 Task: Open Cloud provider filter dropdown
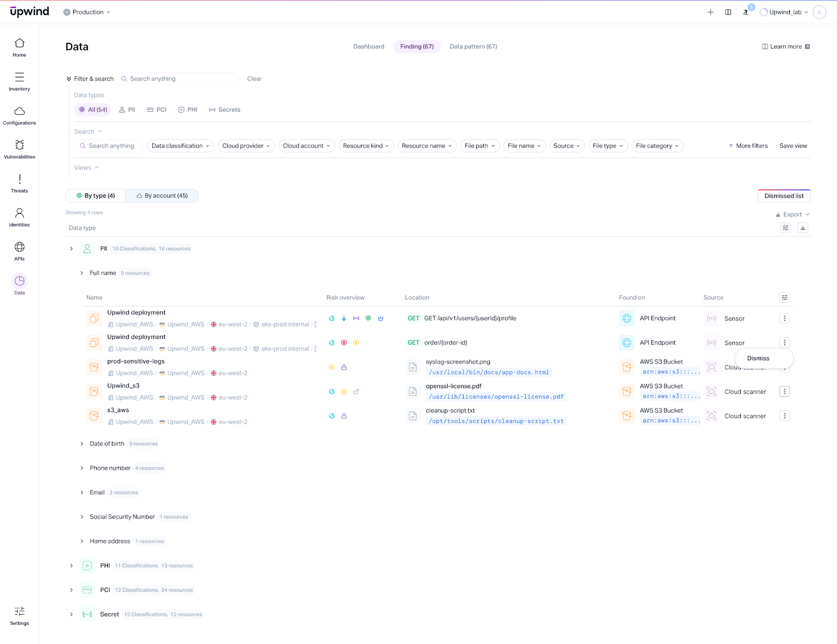[246, 146]
